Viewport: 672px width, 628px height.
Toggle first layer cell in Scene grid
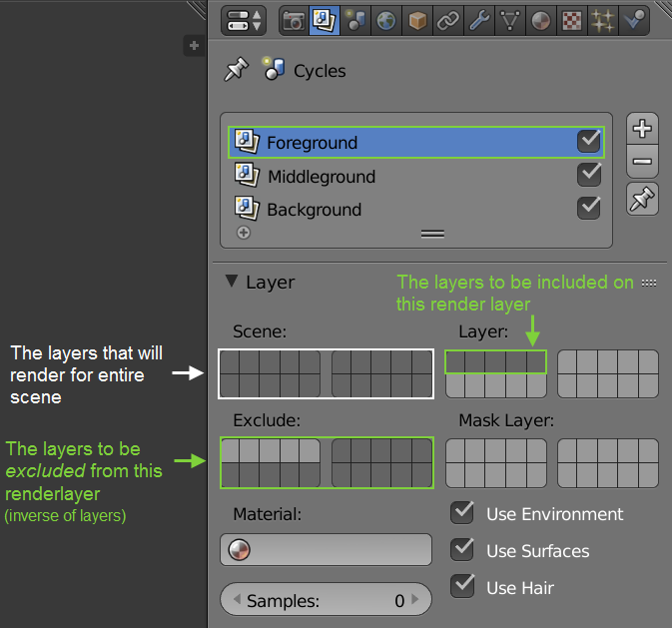click(x=230, y=362)
